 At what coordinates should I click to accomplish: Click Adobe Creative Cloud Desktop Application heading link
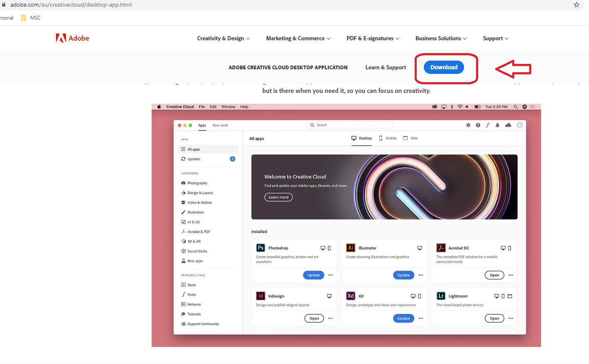point(288,67)
